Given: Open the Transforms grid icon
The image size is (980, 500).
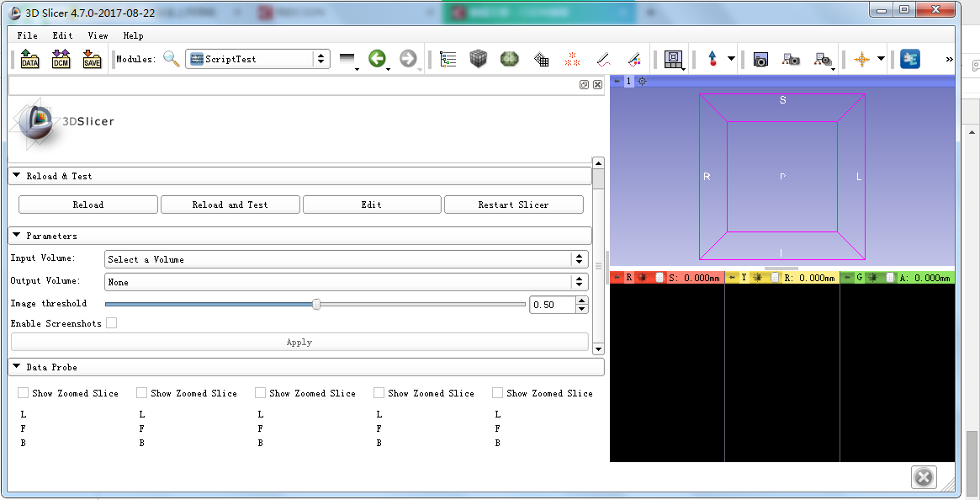Looking at the screenshot, I should (x=541, y=59).
